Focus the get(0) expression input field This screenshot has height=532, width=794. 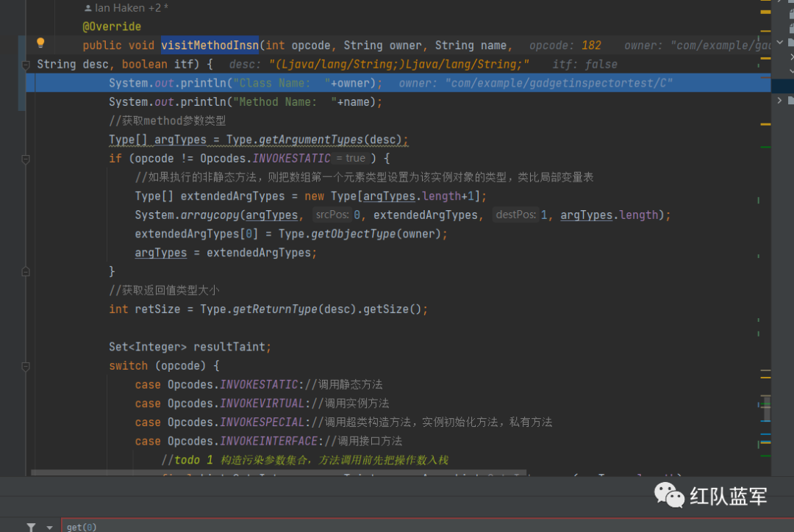(x=427, y=526)
